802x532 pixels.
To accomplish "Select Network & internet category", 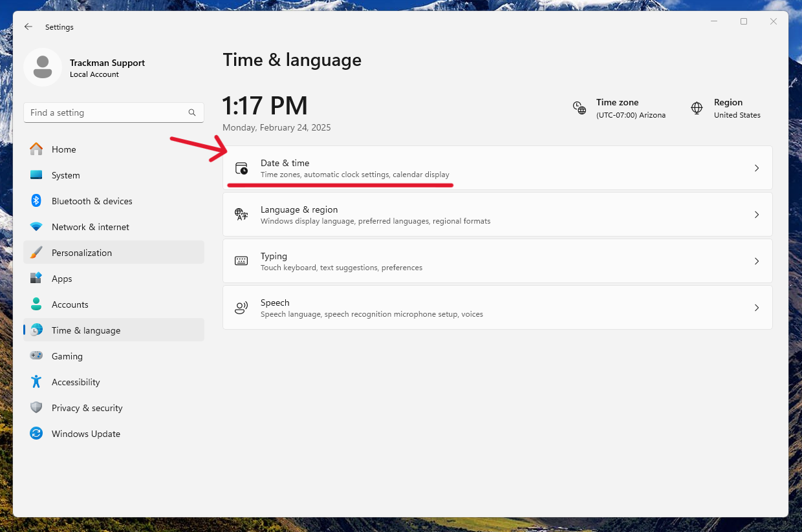I will [x=114, y=227].
